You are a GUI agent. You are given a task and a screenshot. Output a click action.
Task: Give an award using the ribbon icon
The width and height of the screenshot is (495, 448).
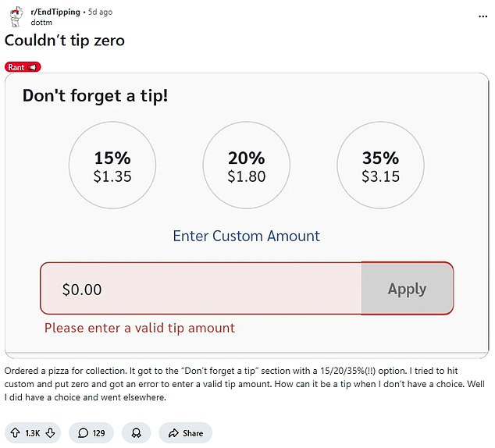click(x=136, y=433)
